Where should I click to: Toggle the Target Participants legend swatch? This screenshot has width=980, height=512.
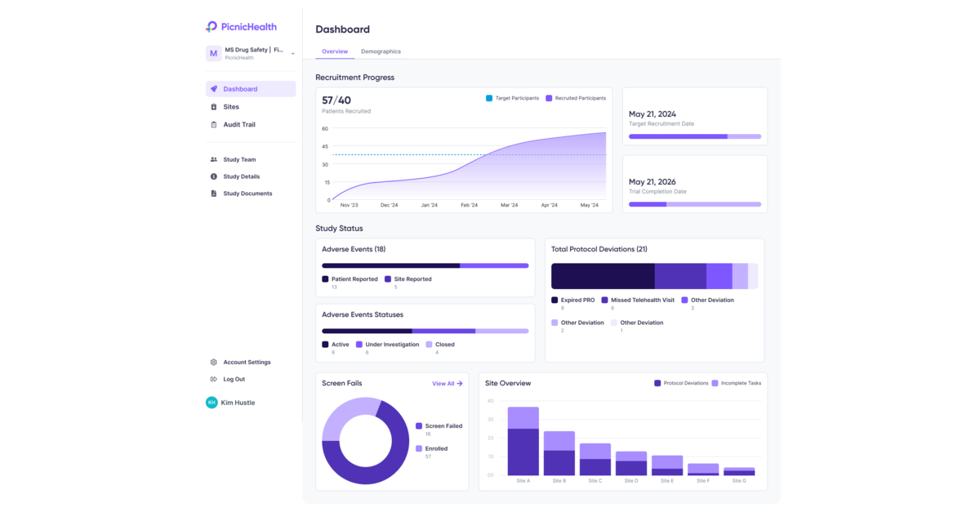[489, 98]
